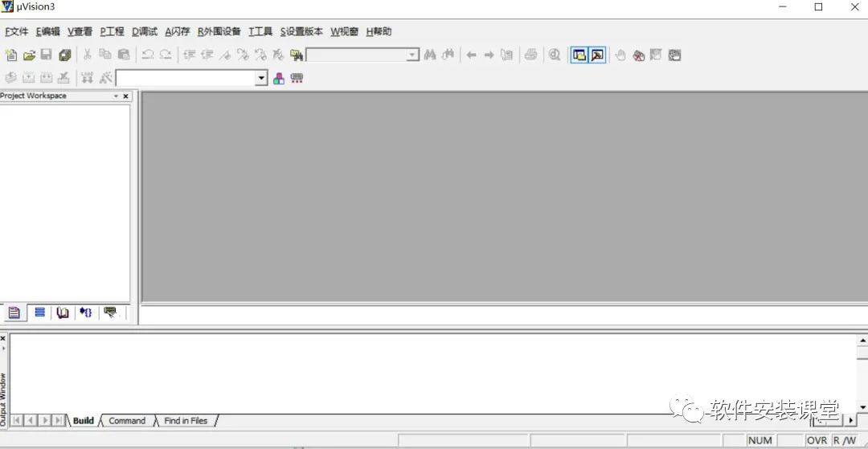Click the Manage Components colored blocks icon
Screen dimensions: 868x449
click(279, 79)
